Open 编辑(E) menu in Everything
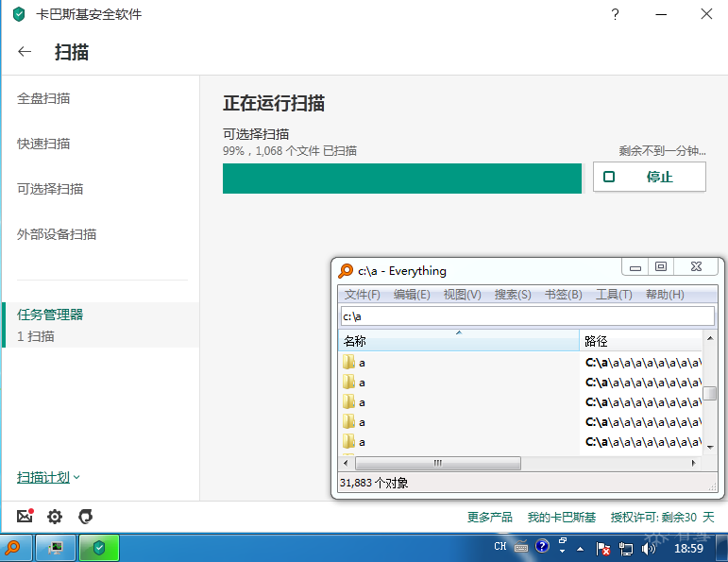This screenshot has height=562, width=728. pyautogui.click(x=412, y=295)
